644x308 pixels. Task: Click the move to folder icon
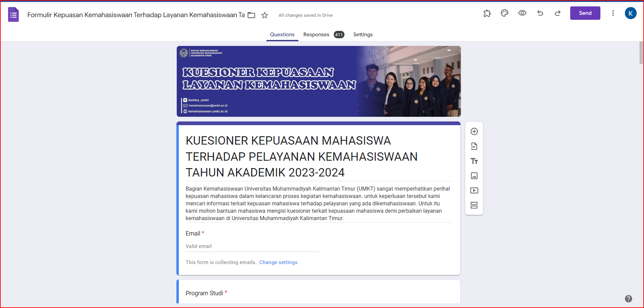251,15
